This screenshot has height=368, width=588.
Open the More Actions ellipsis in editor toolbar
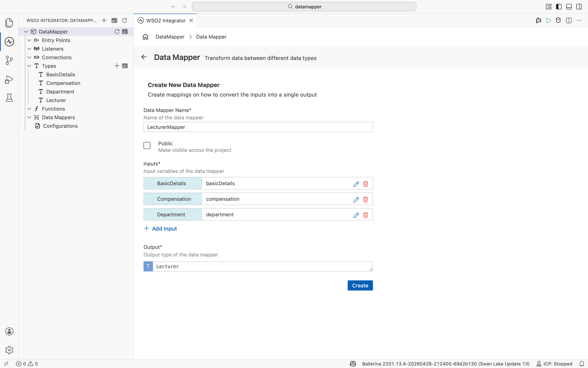click(579, 20)
